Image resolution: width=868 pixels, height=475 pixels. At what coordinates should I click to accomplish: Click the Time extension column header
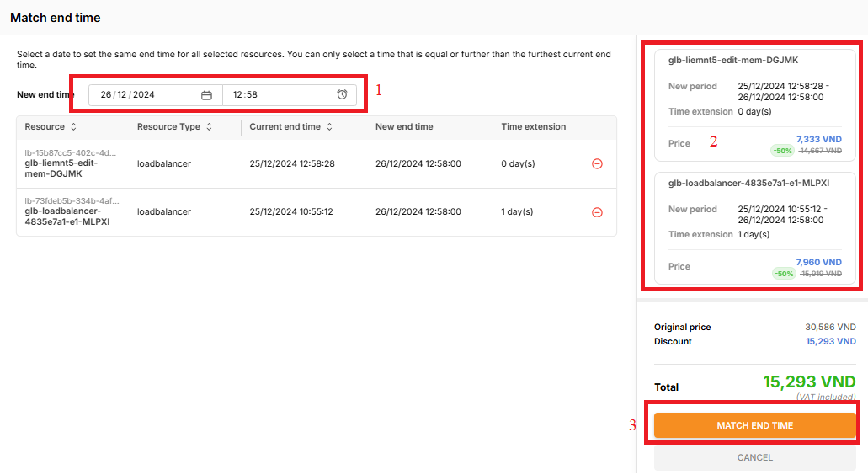click(534, 127)
